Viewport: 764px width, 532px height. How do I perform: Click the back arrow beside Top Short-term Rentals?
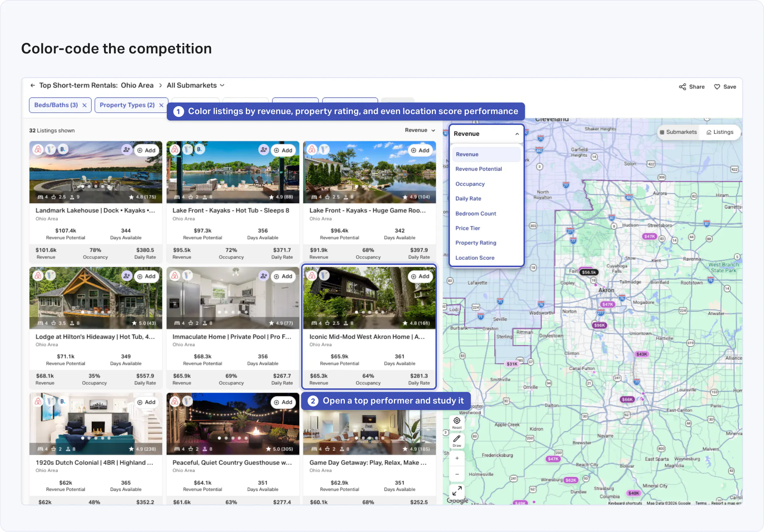click(x=32, y=86)
